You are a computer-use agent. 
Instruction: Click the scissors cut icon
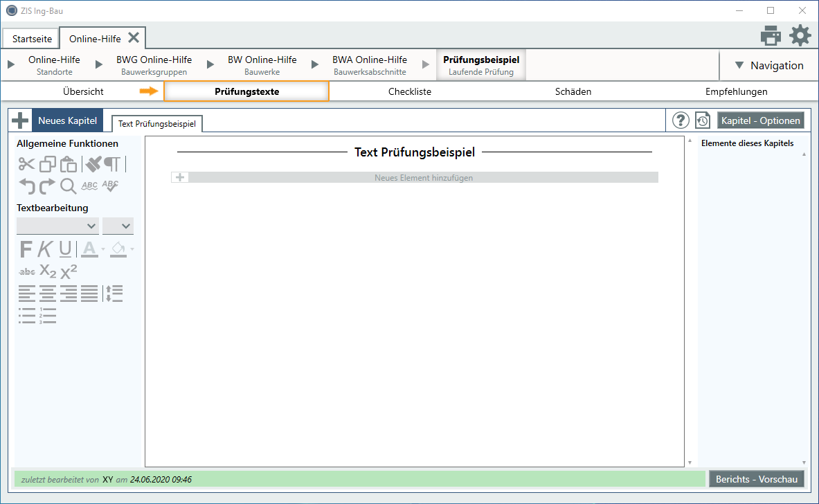pyautogui.click(x=26, y=164)
